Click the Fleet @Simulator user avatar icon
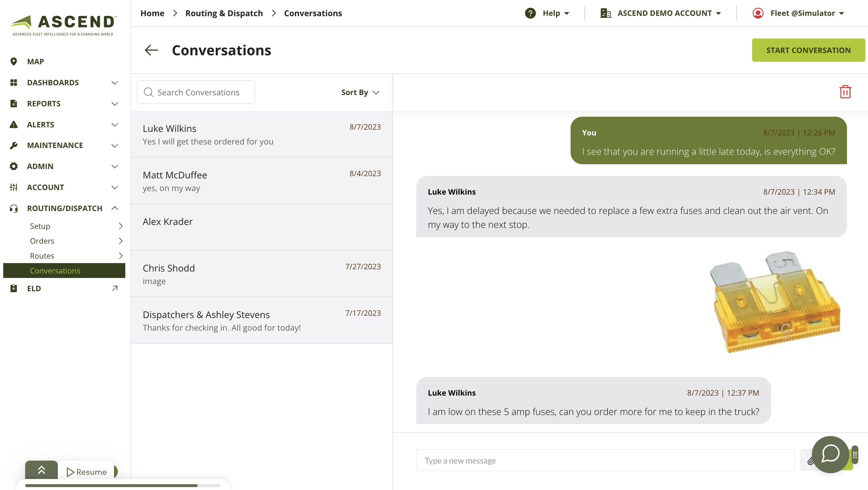868x490 pixels. tap(758, 13)
